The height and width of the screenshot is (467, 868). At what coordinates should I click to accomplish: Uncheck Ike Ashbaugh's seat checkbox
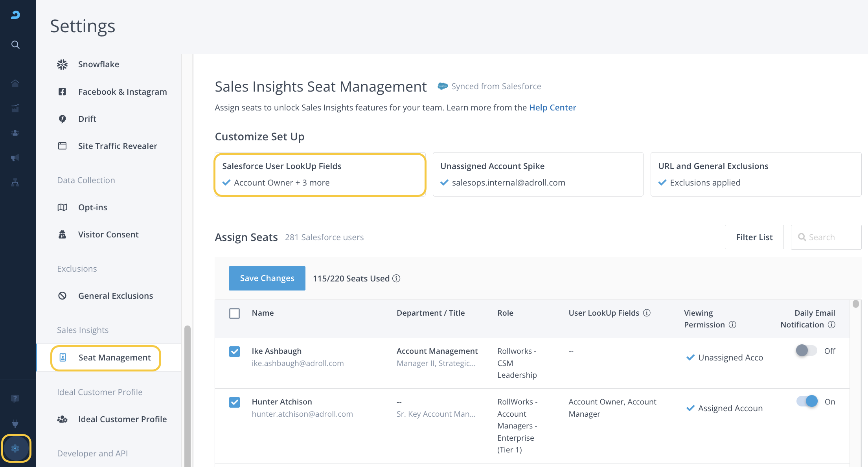coord(234,351)
